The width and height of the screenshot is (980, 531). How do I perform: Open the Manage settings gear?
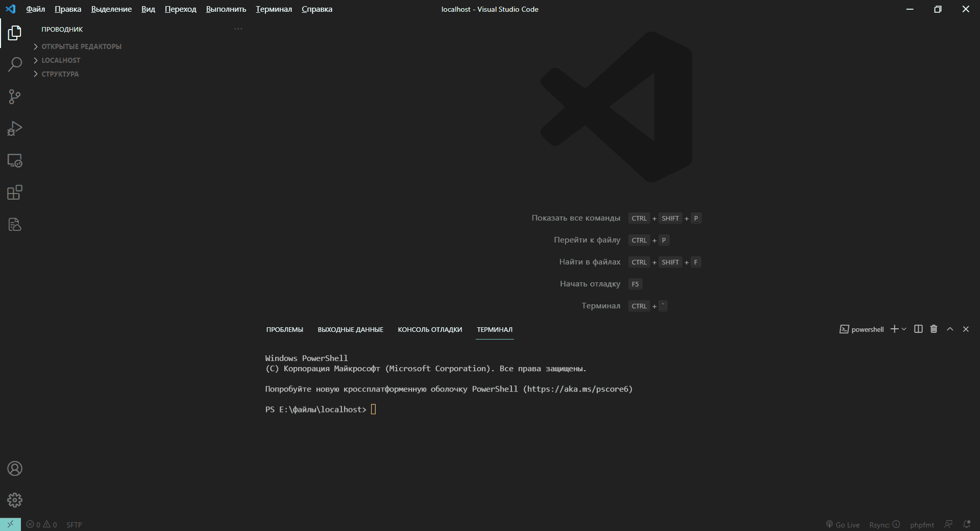click(15, 500)
